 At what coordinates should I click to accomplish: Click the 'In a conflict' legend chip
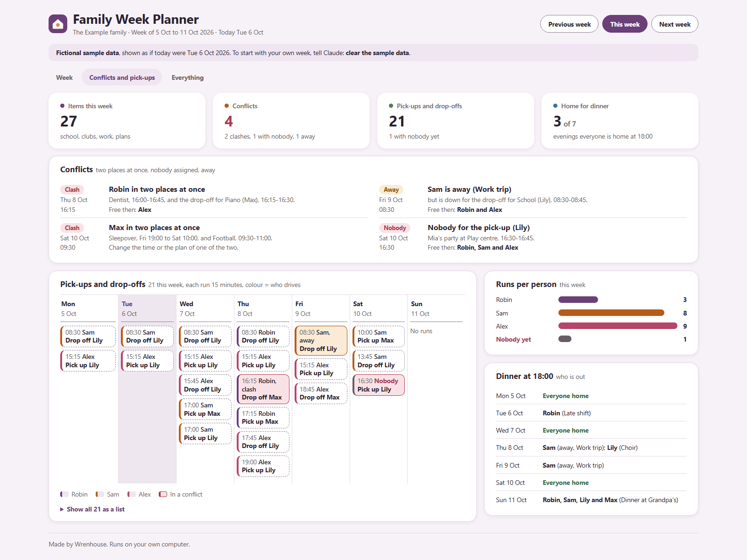tap(163, 494)
